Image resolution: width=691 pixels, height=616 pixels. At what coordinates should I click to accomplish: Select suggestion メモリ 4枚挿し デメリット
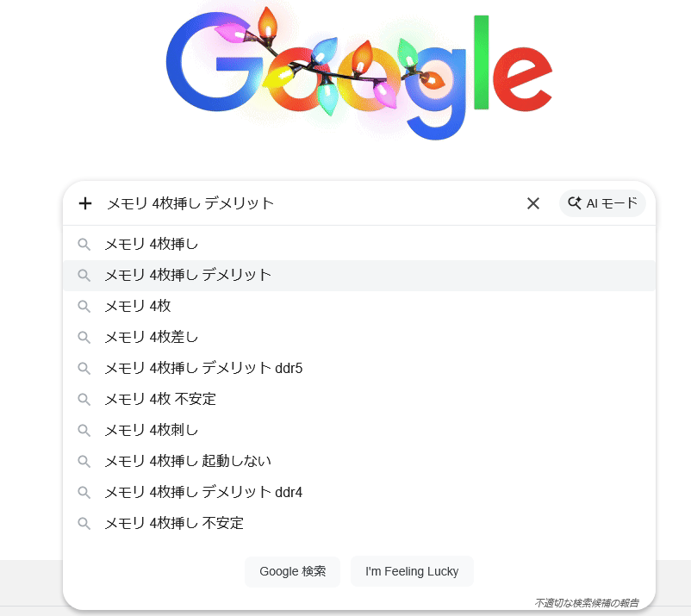pyautogui.click(x=188, y=276)
